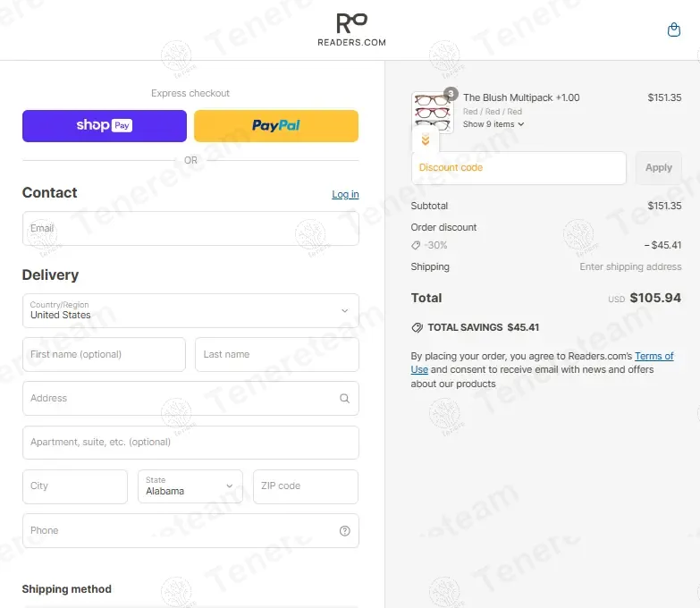This screenshot has width=700, height=608.
Task: Open the State dropdown
Action: pos(190,486)
